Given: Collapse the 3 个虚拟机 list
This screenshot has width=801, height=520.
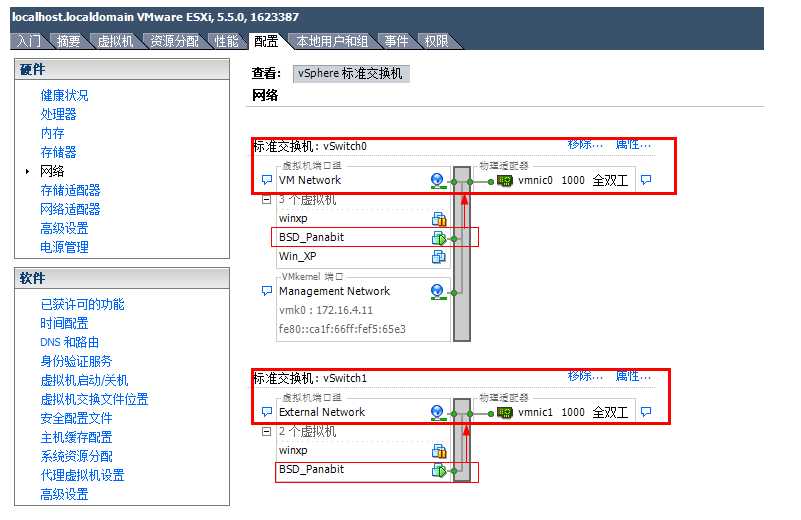Looking at the screenshot, I should [x=266, y=200].
